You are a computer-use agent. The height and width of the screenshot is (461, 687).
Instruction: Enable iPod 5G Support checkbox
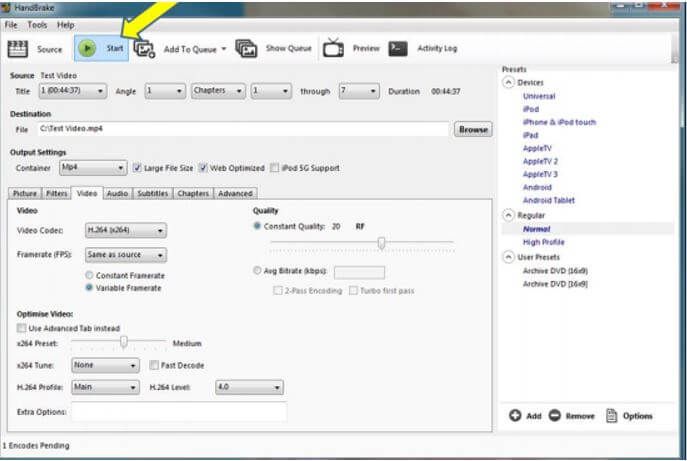coord(275,168)
